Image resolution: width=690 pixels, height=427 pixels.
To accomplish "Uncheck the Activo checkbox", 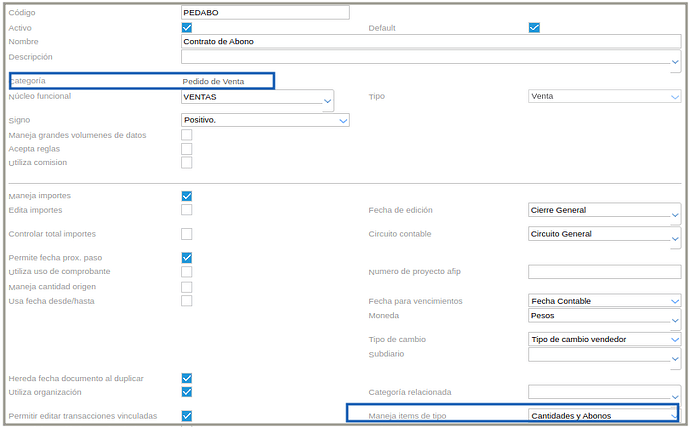I will [x=187, y=28].
